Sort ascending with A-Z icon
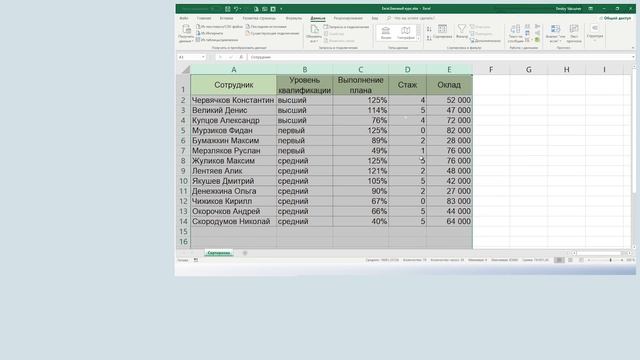 429,29
